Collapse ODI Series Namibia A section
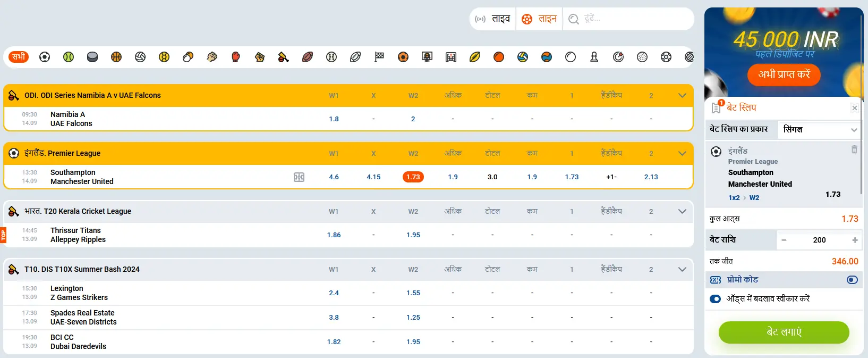The height and width of the screenshot is (358, 868). pos(683,96)
